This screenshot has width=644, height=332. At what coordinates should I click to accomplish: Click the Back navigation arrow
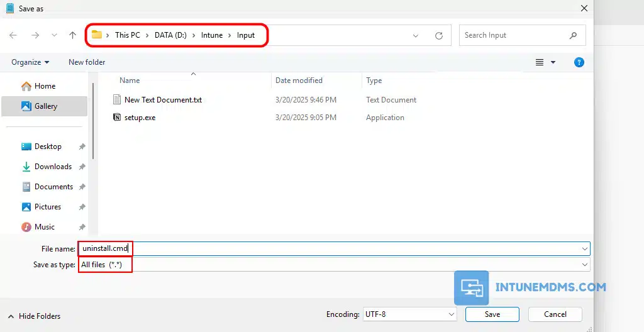(x=13, y=35)
